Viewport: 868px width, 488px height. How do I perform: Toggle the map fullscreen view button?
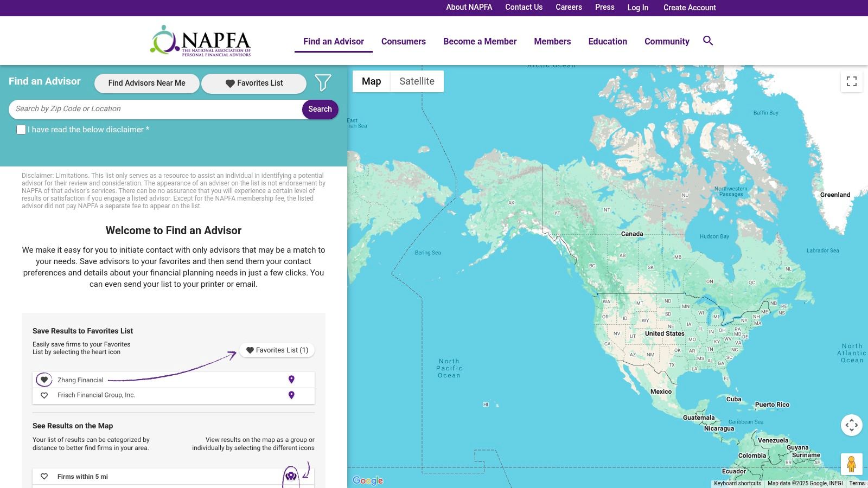pyautogui.click(x=852, y=81)
